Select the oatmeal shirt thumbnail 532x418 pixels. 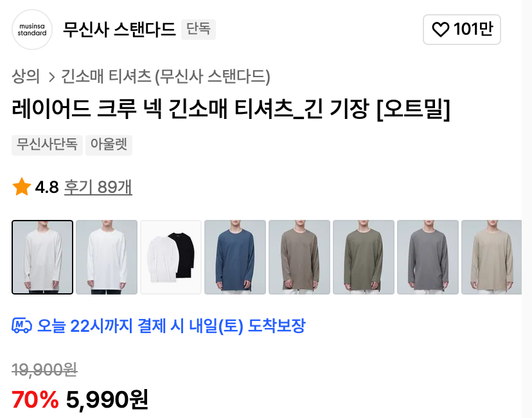pos(42,257)
